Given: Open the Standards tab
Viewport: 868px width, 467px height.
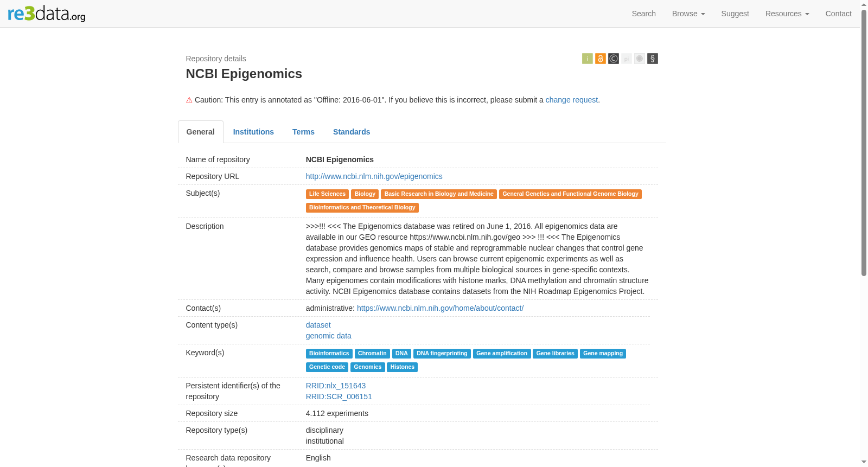Looking at the screenshot, I should pos(352,132).
